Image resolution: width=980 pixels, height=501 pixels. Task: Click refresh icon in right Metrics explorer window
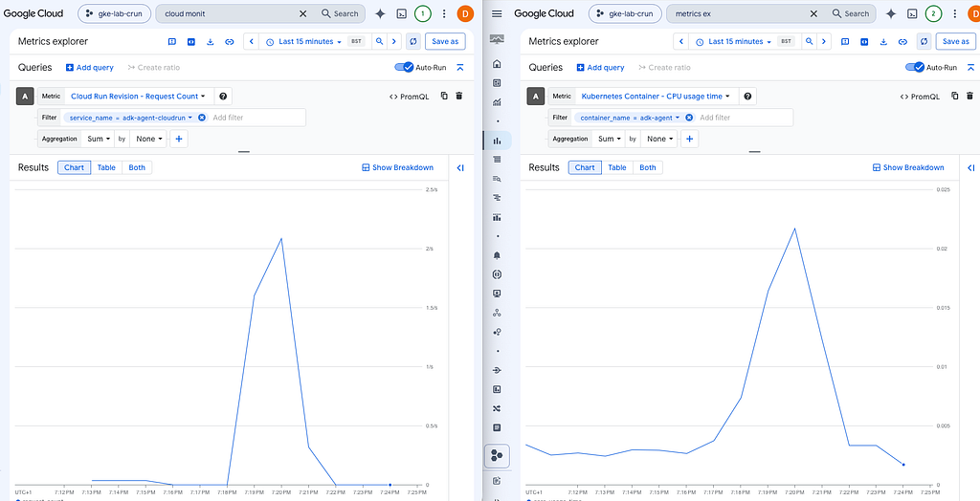pyautogui.click(x=924, y=42)
